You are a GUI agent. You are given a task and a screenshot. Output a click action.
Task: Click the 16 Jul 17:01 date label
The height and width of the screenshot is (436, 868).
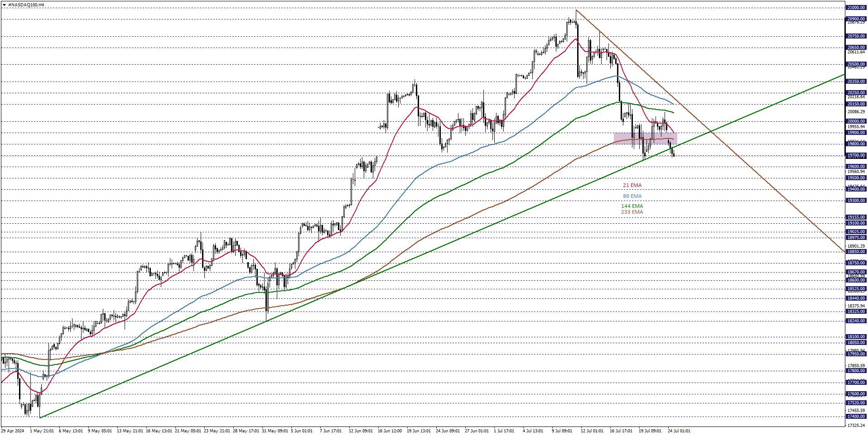(621, 431)
